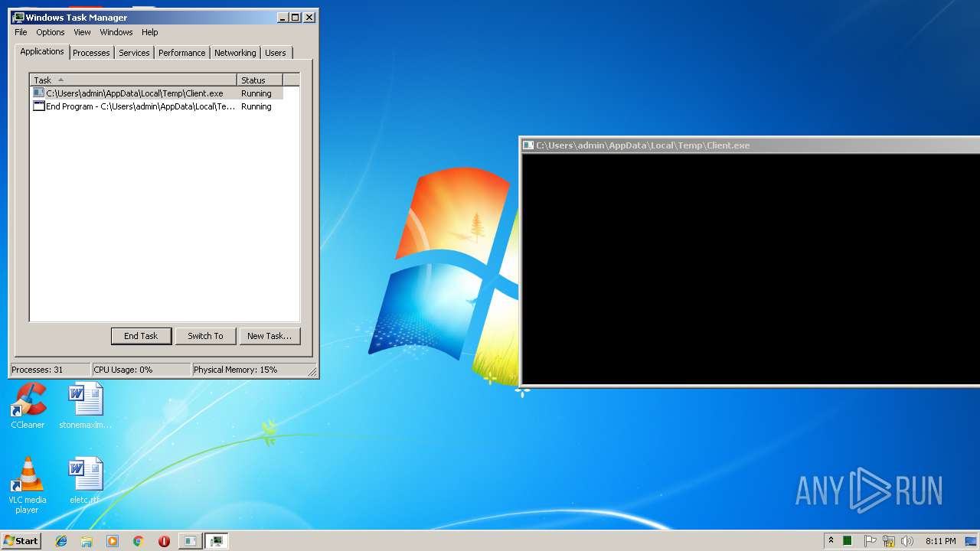Viewport: 980px width, 551px height.
Task: Click the Switch To button
Action: coord(205,336)
